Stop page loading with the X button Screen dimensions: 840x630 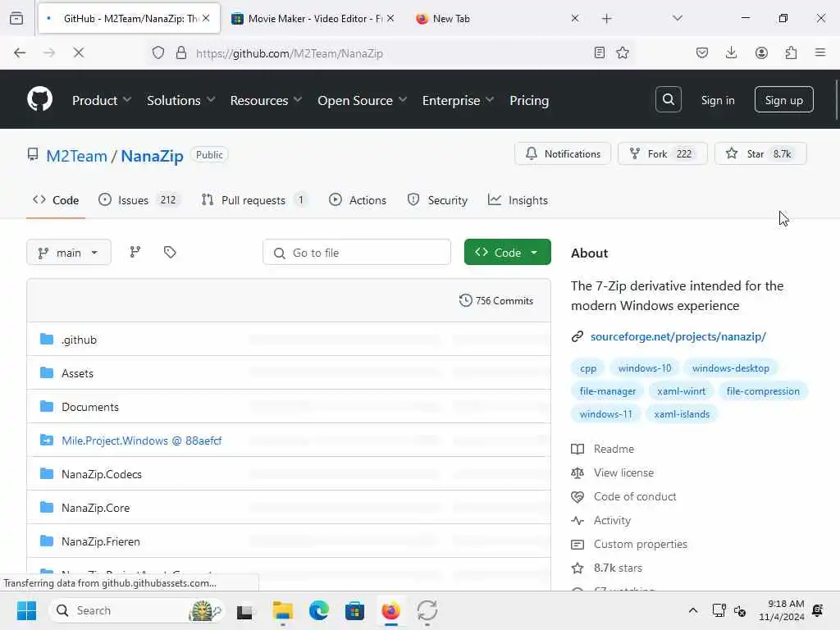[78, 52]
